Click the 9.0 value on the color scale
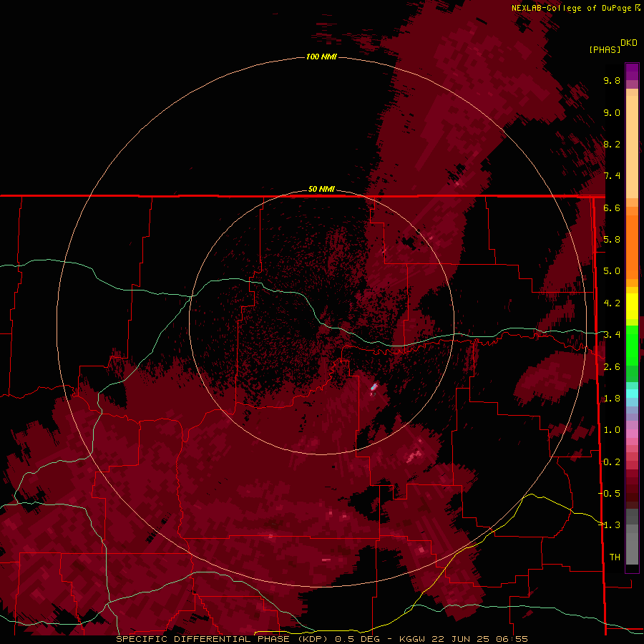644x644 pixels. pos(612,112)
